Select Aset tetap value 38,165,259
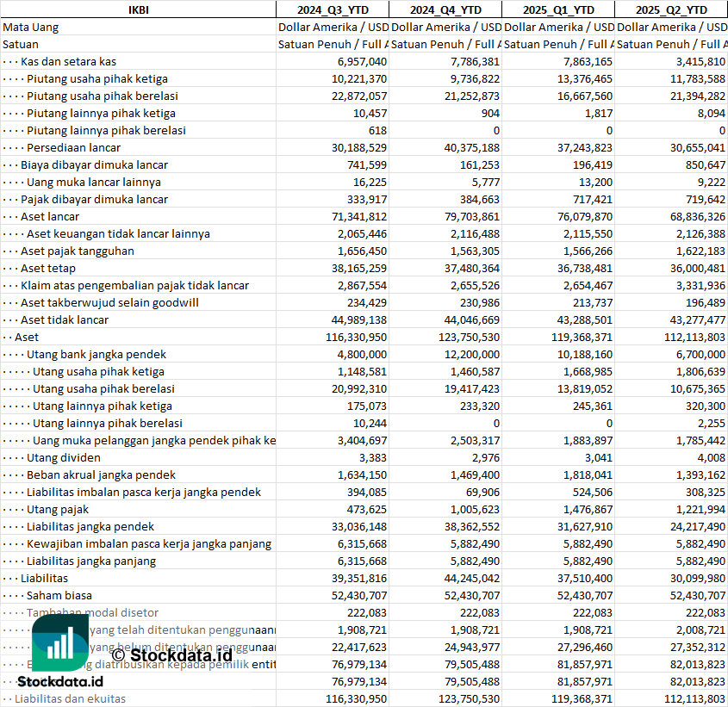Screen dimensions: 728x707 click(x=359, y=268)
